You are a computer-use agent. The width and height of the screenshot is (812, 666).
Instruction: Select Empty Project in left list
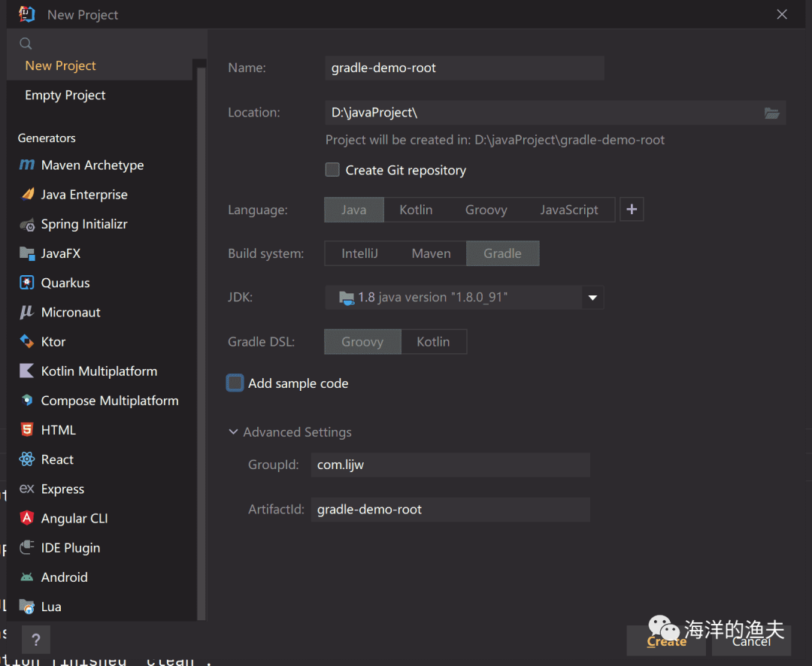99,95
